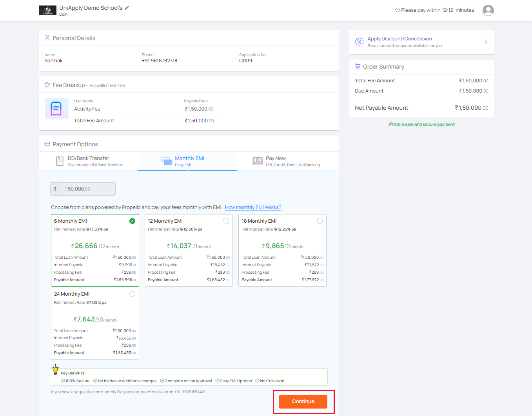Click the pencil edit icon beside school name
Image resolution: width=532 pixels, height=416 pixels.
coord(127,8)
